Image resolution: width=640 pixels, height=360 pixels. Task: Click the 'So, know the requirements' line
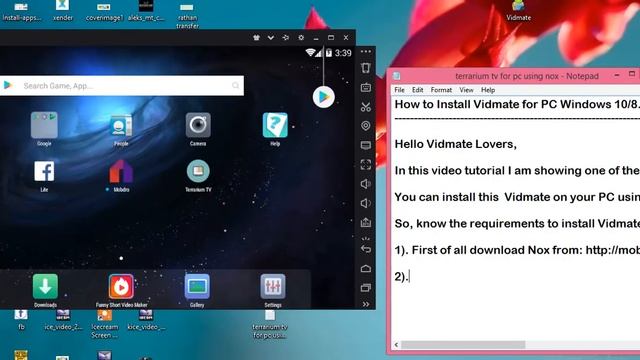click(x=517, y=224)
